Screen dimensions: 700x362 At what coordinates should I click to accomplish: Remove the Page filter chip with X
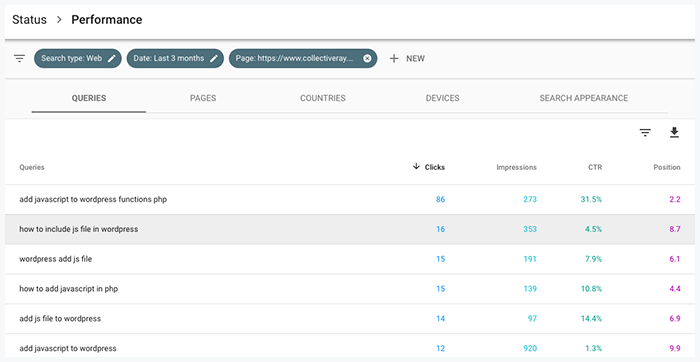pyautogui.click(x=367, y=58)
